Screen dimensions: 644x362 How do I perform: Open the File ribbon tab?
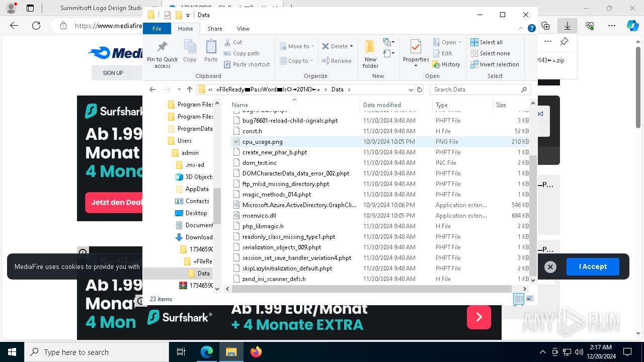coord(157,29)
